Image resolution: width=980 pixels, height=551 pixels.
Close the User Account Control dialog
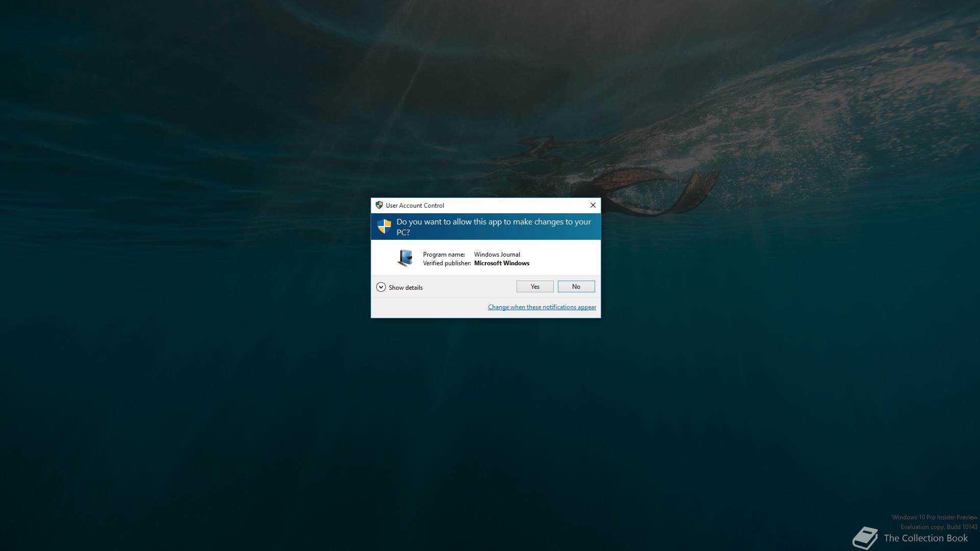[593, 205]
